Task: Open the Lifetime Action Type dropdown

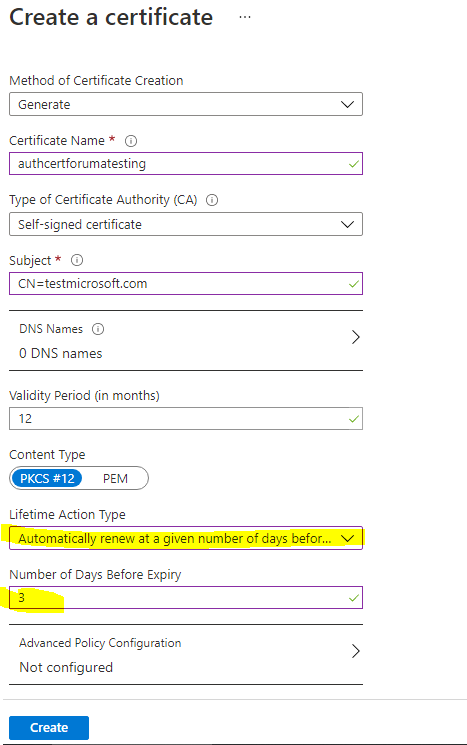Action: (x=186, y=538)
